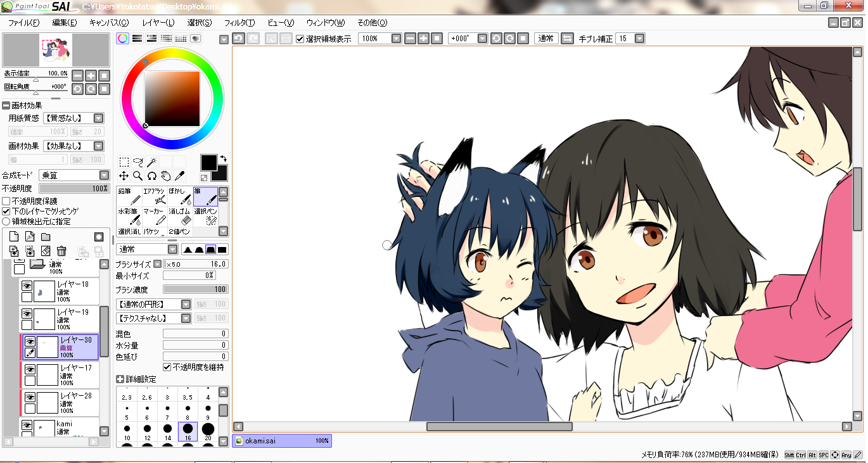Activate the canvas rotation tool

click(x=152, y=176)
